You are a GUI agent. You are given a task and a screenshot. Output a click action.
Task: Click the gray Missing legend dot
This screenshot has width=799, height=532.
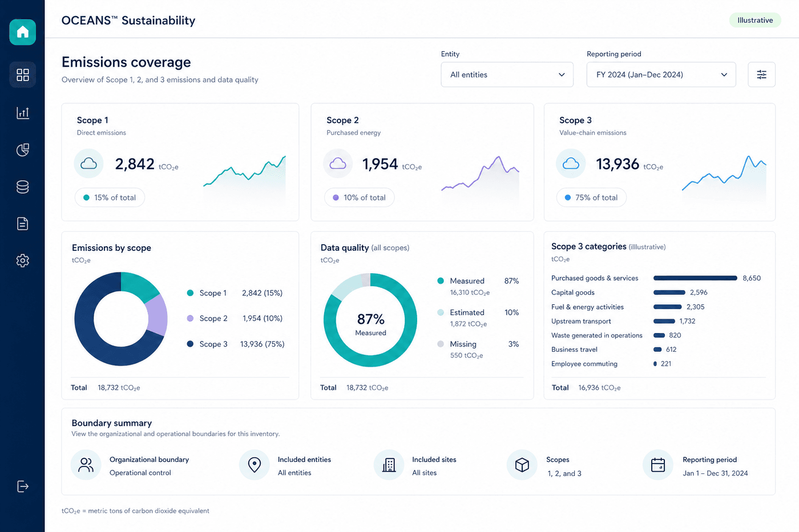point(441,344)
